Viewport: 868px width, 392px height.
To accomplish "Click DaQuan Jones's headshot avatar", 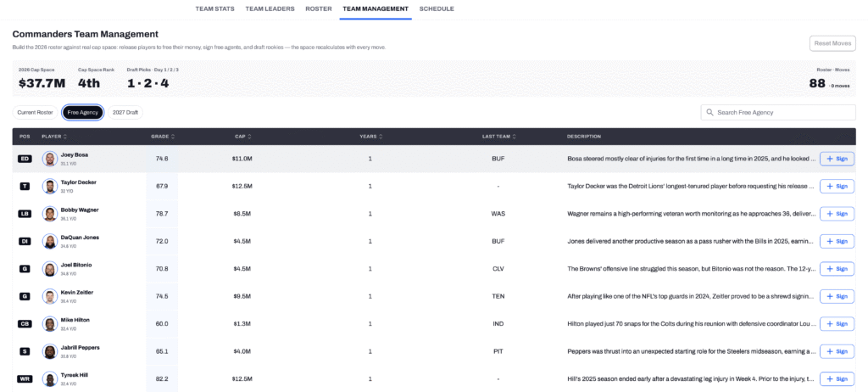I will [x=50, y=241].
